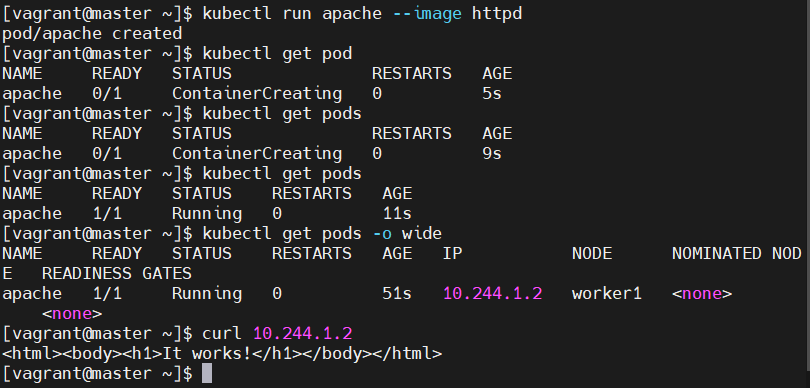Click the word "httpd" in the first command
Image resolution: width=810 pixels, height=388 pixels.
point(497,13)
